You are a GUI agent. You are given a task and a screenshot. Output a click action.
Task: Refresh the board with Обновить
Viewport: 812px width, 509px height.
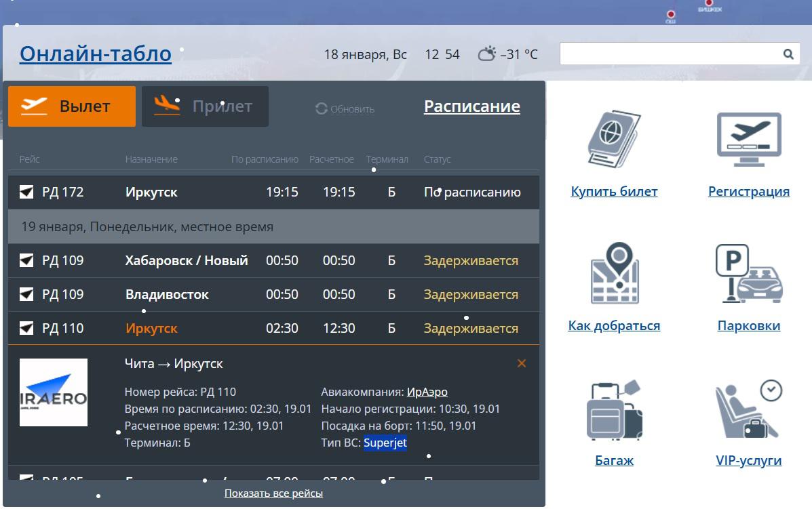(345, 109)
